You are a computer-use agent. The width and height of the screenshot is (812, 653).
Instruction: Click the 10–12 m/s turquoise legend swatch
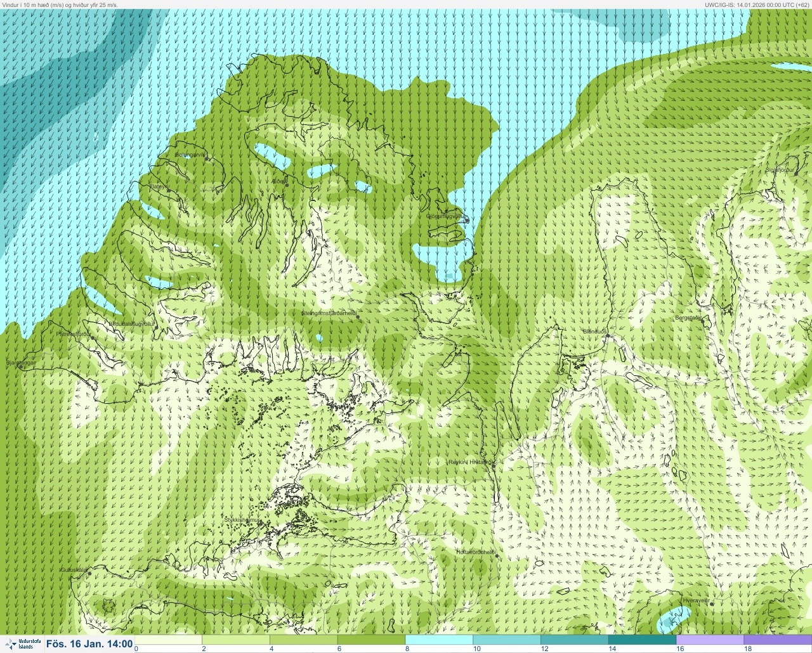(507, 640)
